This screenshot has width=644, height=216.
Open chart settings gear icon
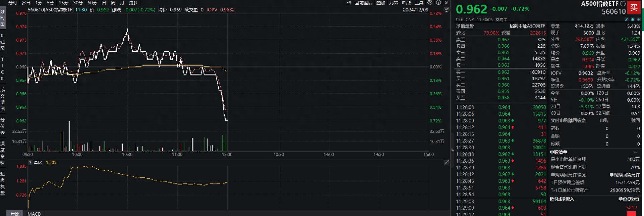pos(430,3)
